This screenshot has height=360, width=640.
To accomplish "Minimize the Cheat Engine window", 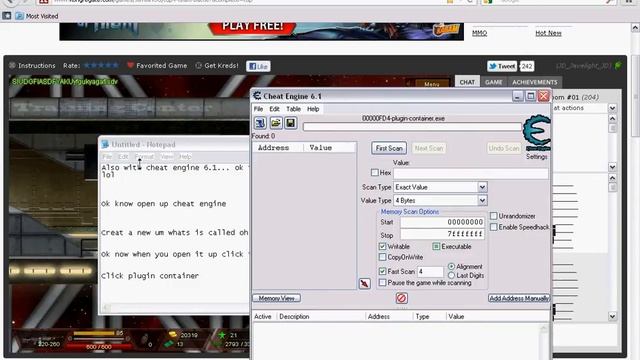I will tap(518, 96).
